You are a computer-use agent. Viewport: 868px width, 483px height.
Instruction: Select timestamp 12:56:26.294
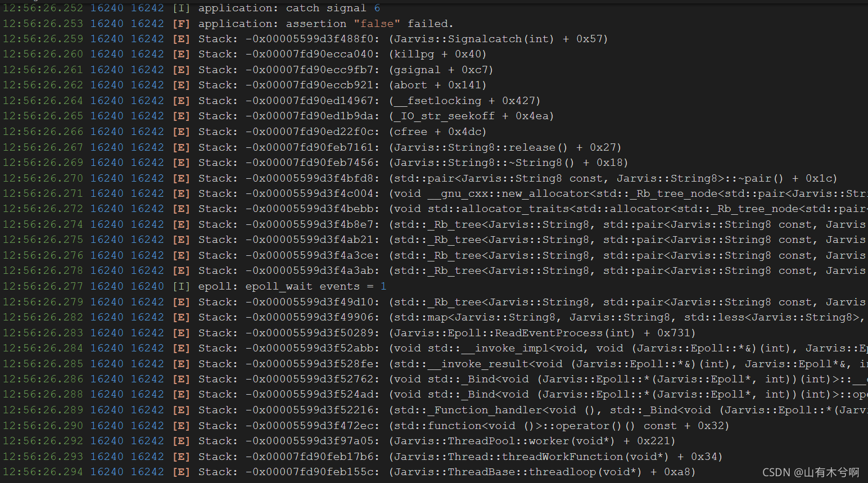click(x=43, y=472)
